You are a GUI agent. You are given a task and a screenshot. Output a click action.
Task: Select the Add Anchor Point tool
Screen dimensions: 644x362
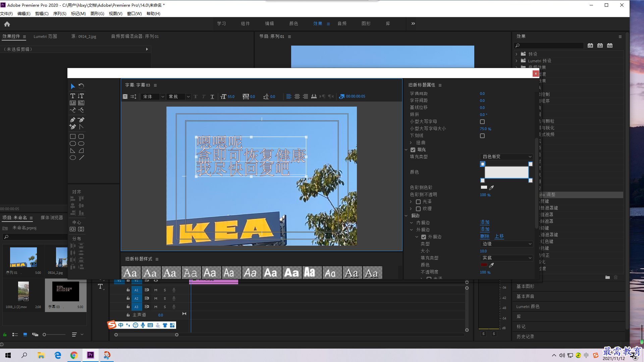73,127
